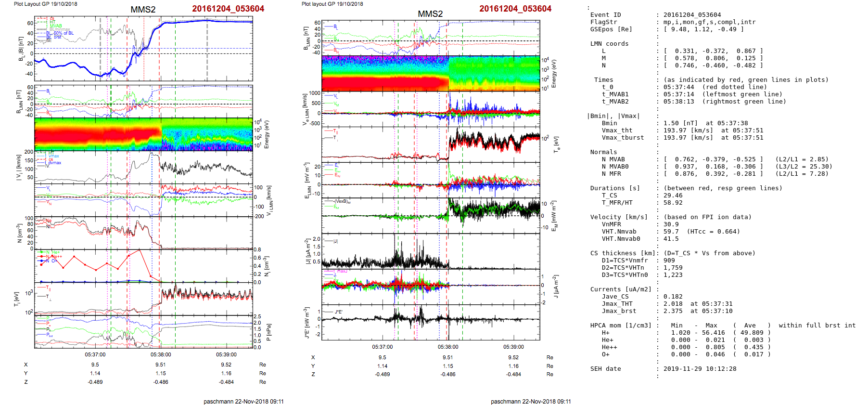Click the |J| current density panel on right plot
This screenshot has width=868, height=405.
tap(431, 251)
